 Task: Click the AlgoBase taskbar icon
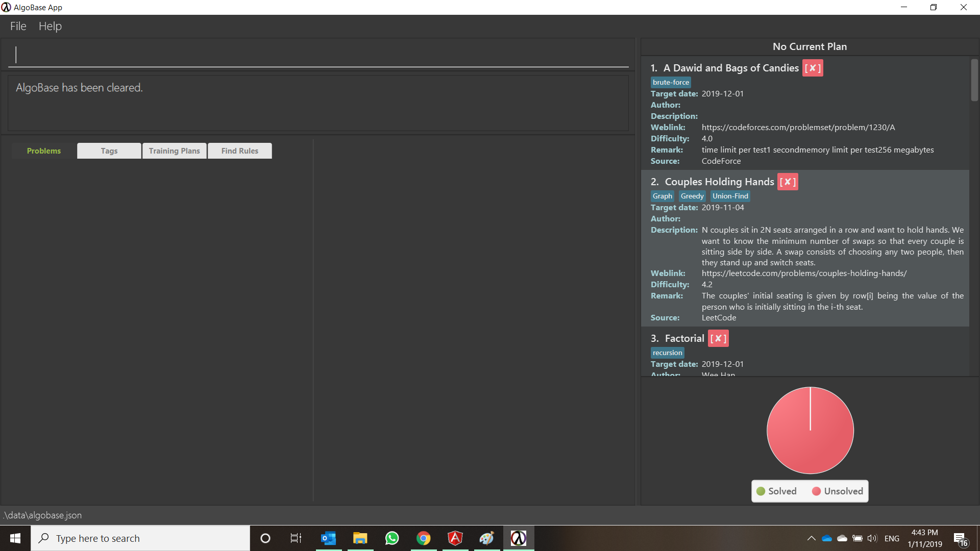[518, 538]
